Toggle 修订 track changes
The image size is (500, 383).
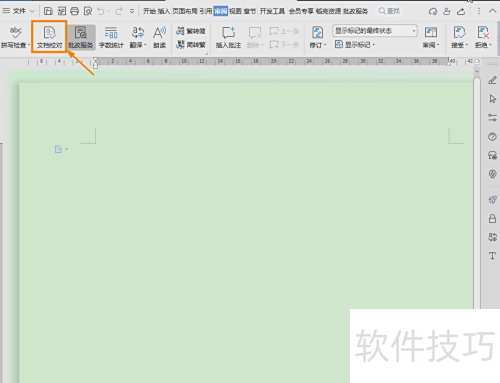click(x=317, y=37)
